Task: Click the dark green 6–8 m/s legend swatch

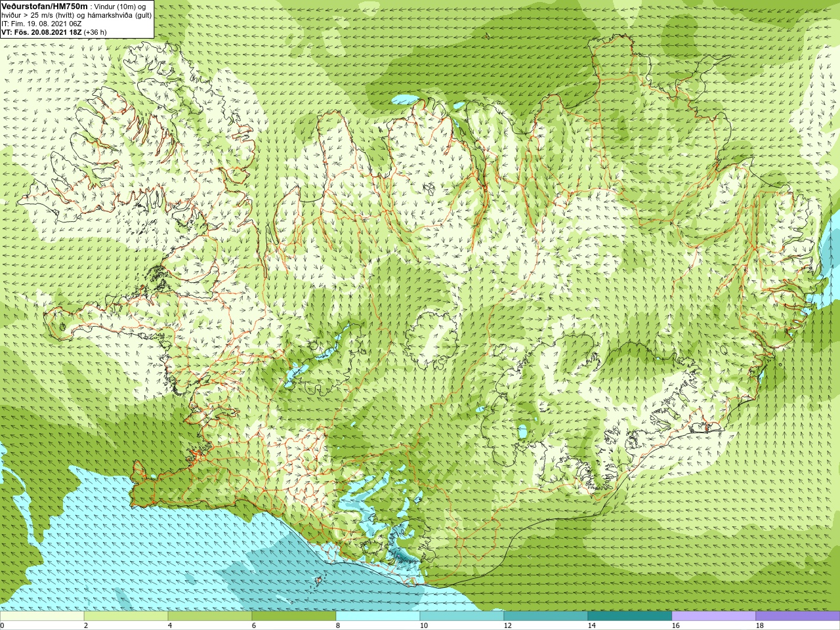Action: pyautogui.click(x=294, y=616)
